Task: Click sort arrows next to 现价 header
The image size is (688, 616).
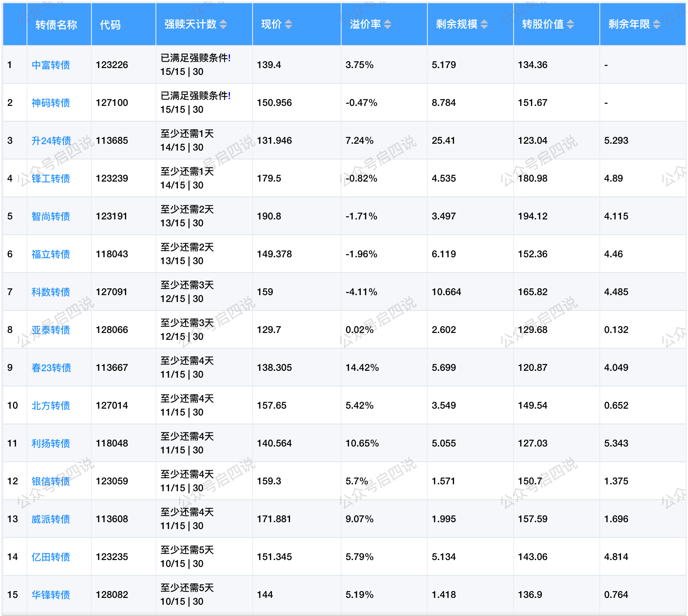Action: (x=288, y=25)
